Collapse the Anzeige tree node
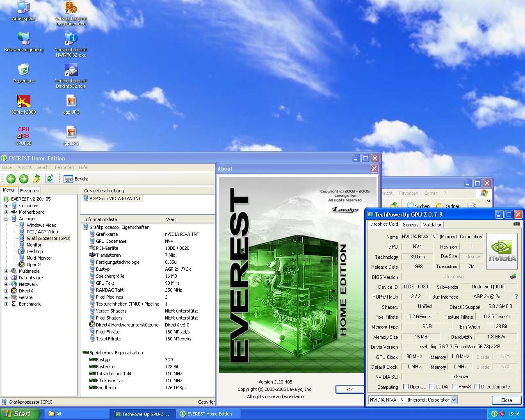 [x=7, y=219]
